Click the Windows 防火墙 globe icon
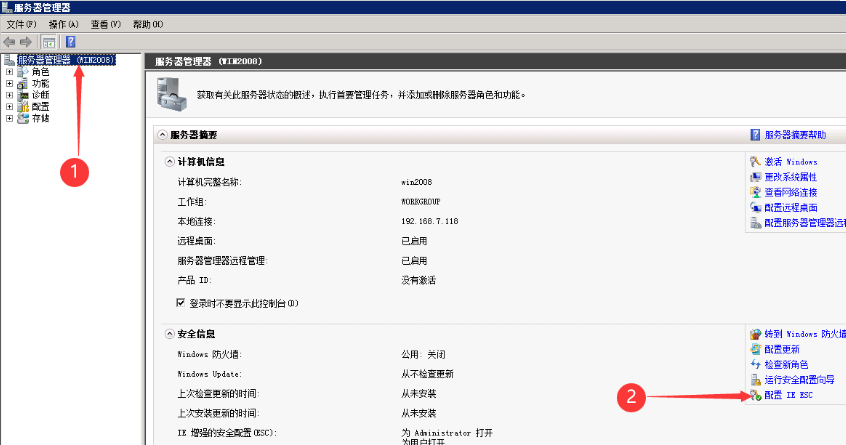 (x=755, y=334)
